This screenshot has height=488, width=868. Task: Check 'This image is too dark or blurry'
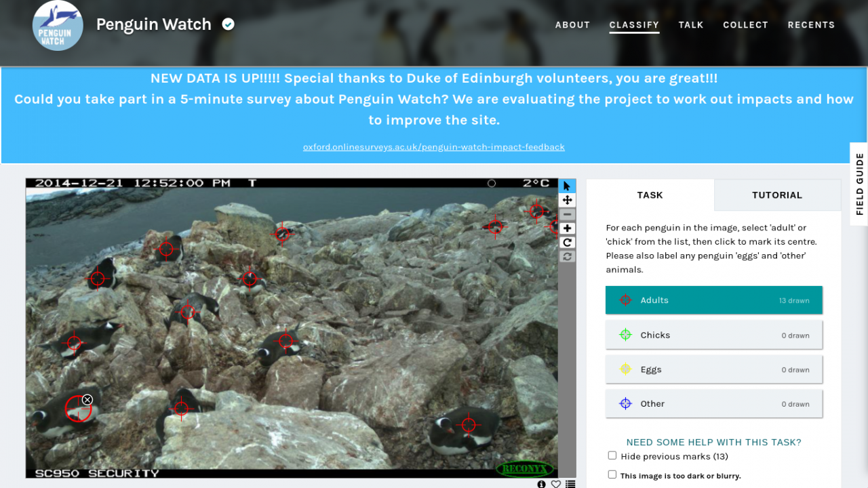(612, 474)
